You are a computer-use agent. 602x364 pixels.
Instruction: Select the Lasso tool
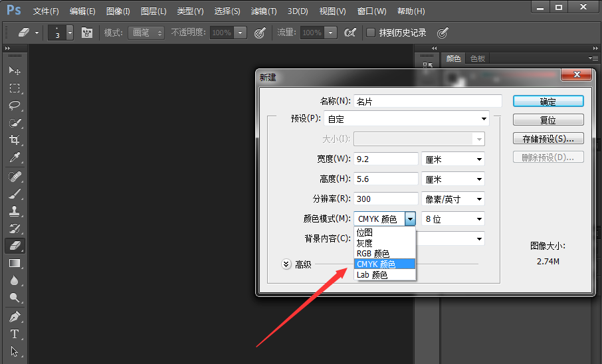point(15,105)
